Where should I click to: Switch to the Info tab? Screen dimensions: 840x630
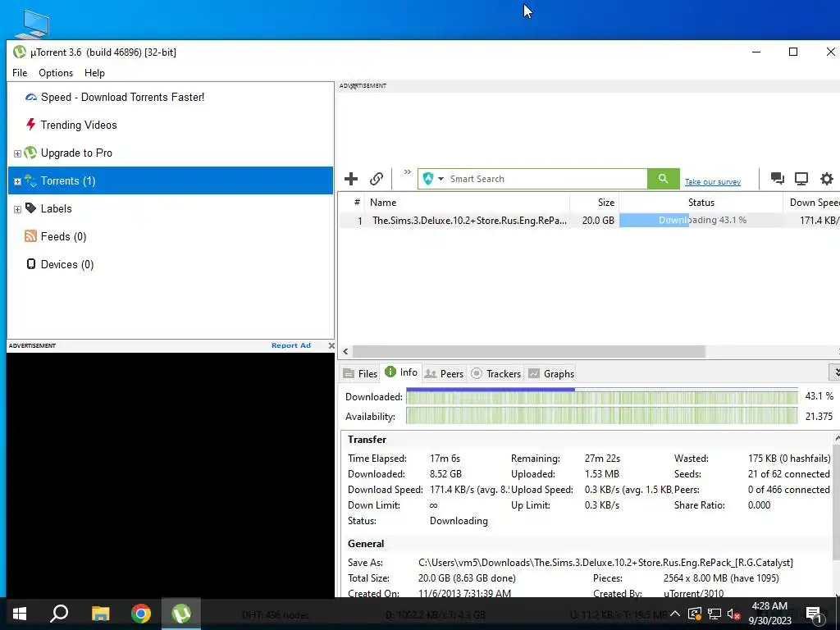(401, 372)
